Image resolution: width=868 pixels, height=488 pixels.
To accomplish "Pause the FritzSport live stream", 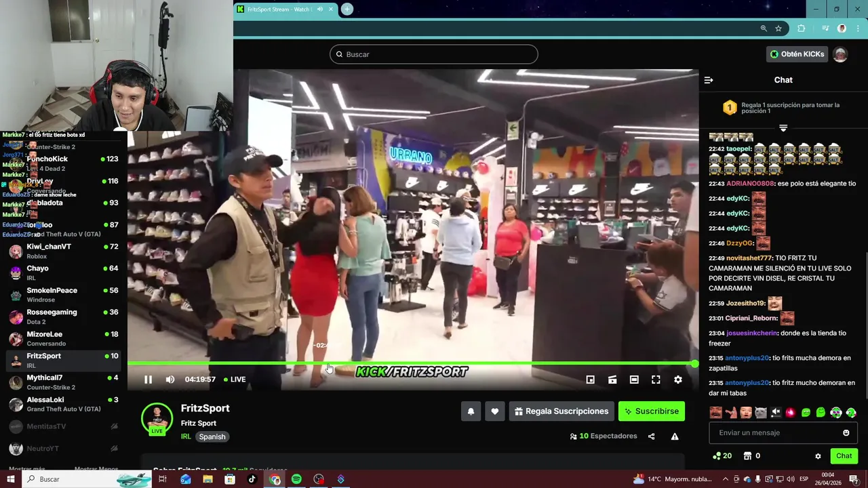I will [148, 380].
